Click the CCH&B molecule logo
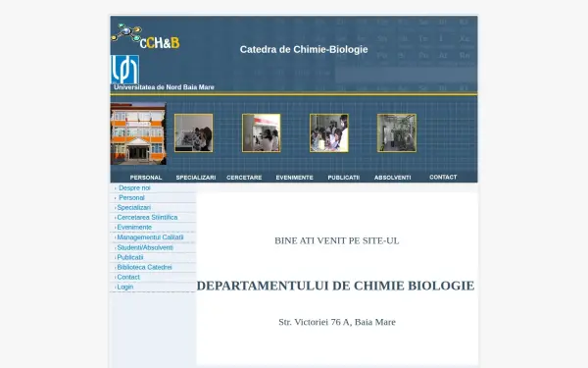Viewport: 588px width, 368px height. tap(145, 36)
